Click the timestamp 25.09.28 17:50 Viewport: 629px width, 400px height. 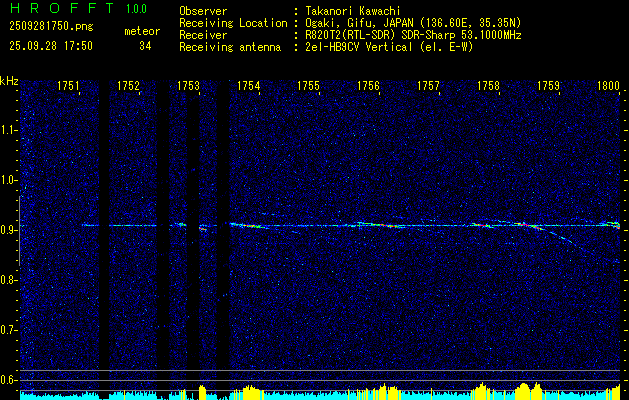pos(51,46)
